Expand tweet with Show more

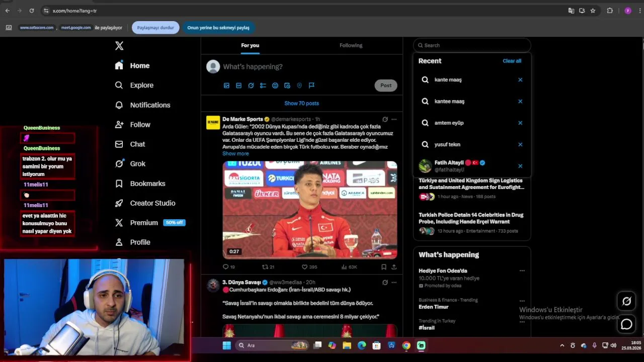[x=235, y=153]
